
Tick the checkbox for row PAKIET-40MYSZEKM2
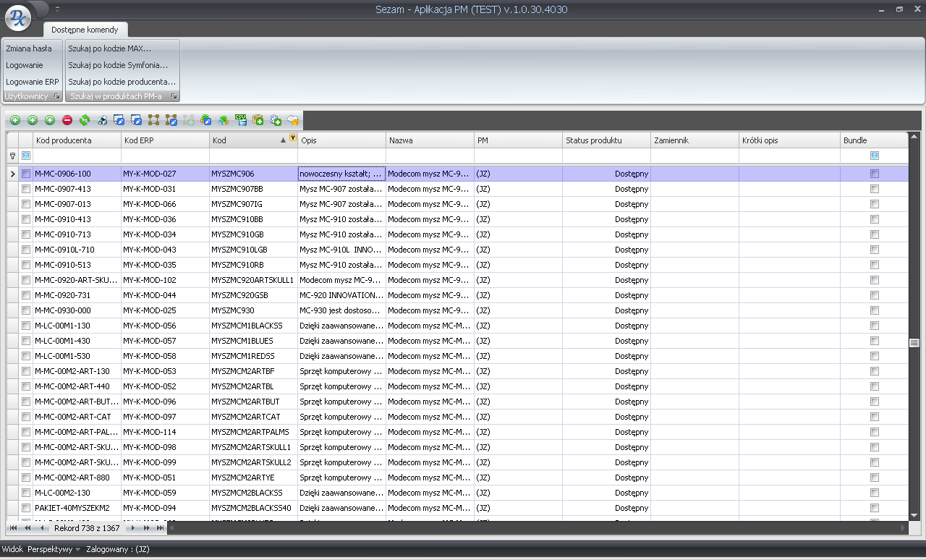coord(26,508)
